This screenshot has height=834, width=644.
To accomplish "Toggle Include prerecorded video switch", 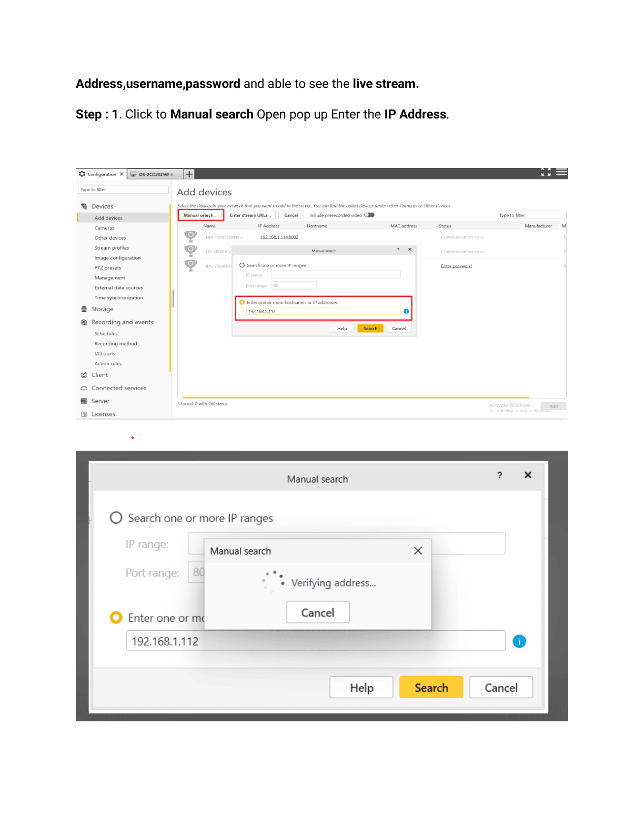I will [x=369, y=215].
